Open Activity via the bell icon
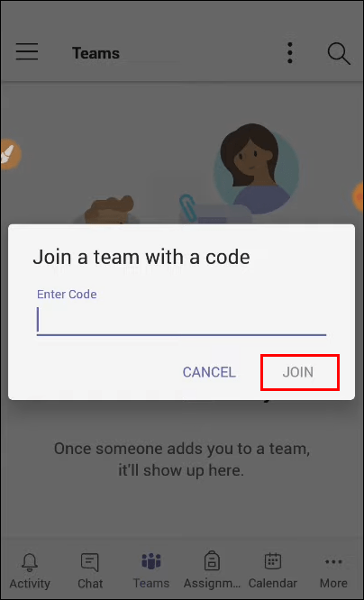This screenshot has height=600, width=364. point(30,562)
